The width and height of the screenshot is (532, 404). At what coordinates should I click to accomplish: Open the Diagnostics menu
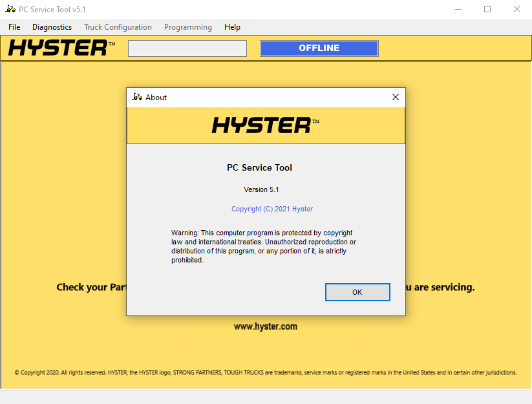52,27
